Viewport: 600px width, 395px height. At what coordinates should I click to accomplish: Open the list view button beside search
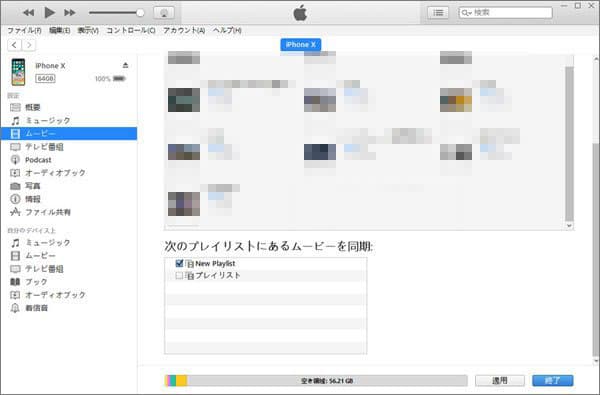pyautogui.click(x=438, y=13)
